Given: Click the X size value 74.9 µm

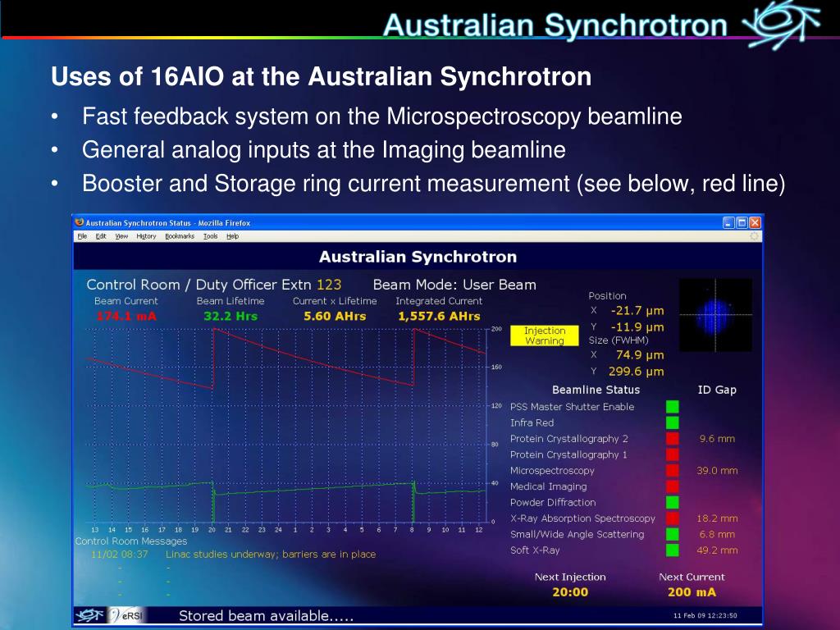Looking at the screenshot, I should (x=640, y=355).
